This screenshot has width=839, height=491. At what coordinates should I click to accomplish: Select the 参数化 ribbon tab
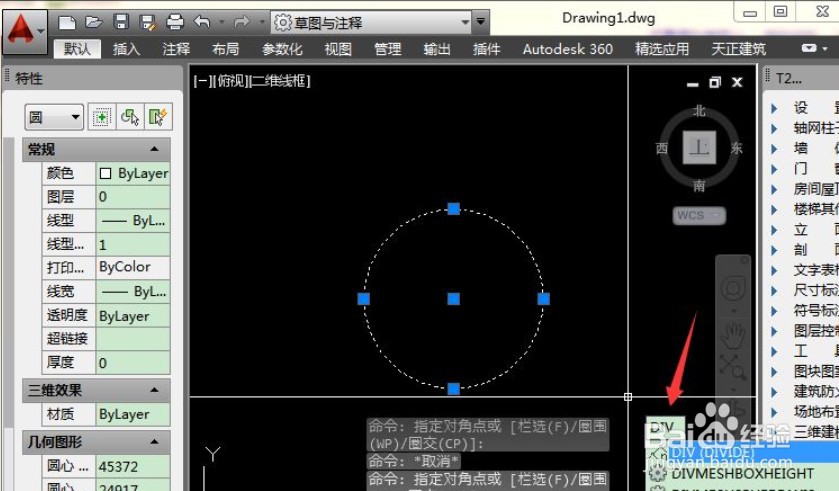tap(282, 49)
